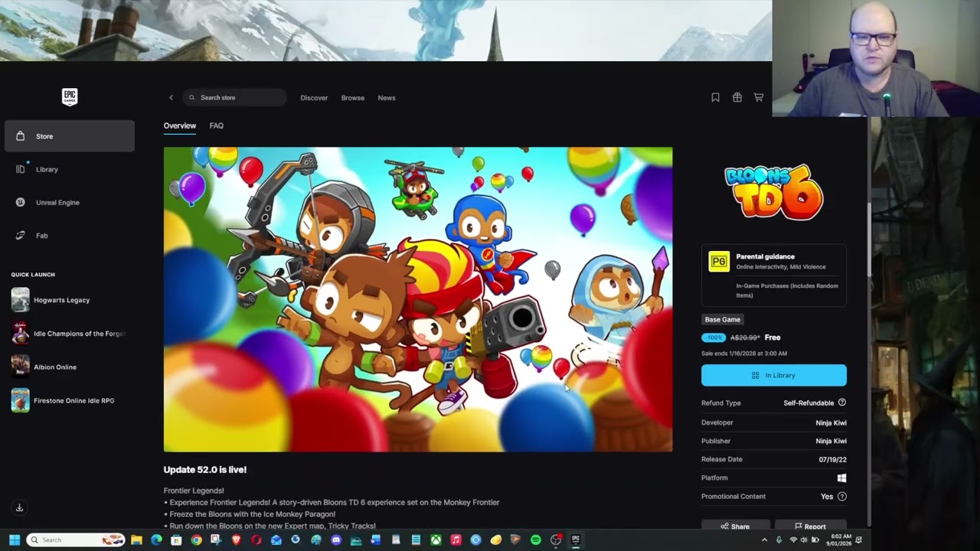
Task: Open the Browse page
Action: pos(353,98)
